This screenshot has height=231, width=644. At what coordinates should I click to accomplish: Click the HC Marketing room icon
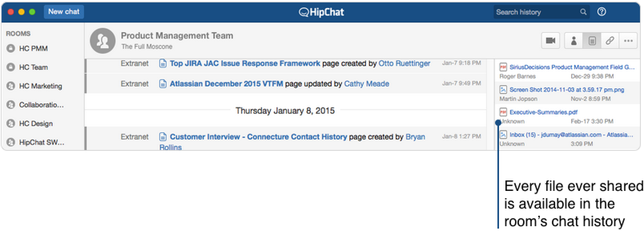(x=11, y=86)
